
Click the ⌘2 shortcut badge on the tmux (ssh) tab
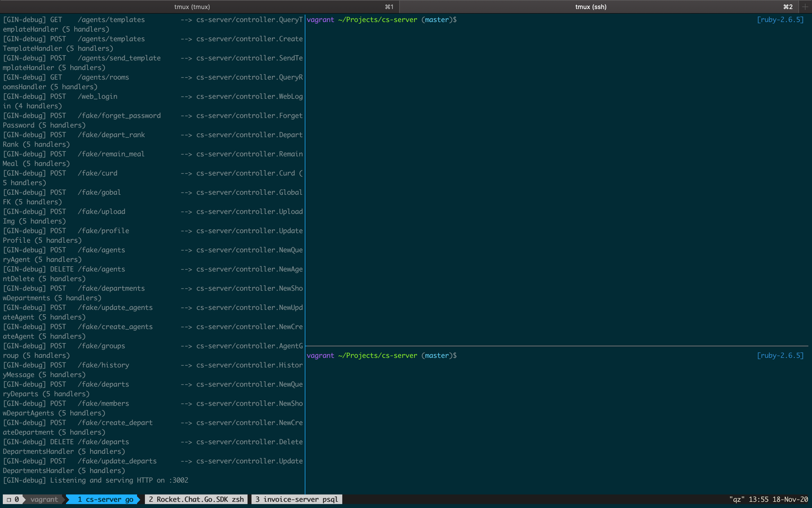(787, 7)
